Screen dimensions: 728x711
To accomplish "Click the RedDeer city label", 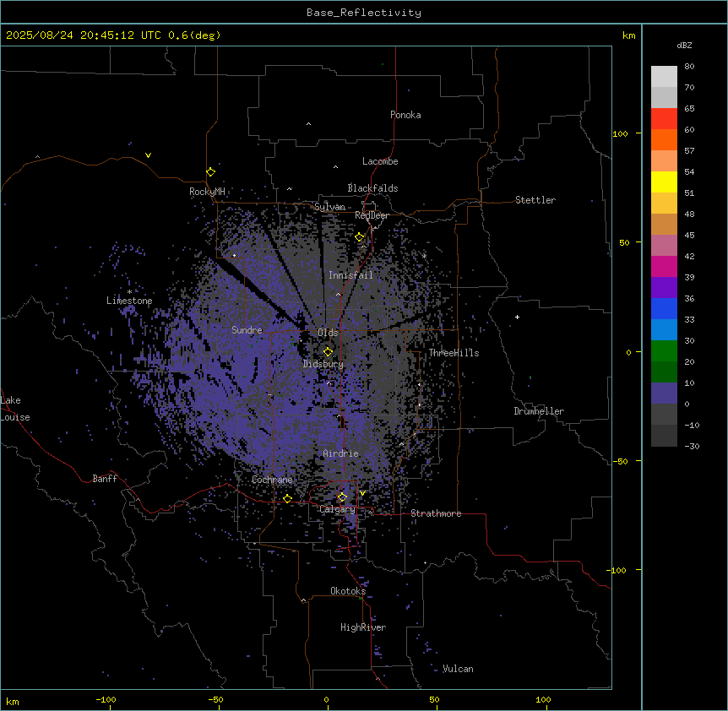I will tap(372, 215).
